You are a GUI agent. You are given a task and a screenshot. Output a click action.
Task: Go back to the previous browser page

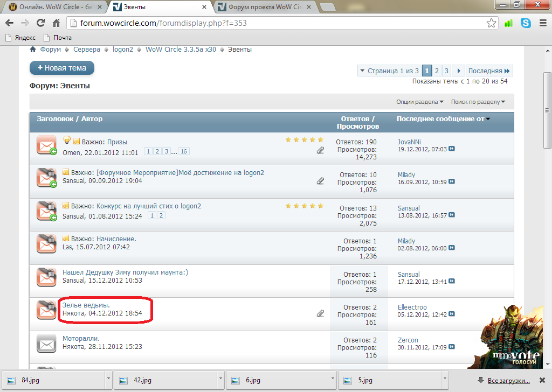tap(10, 23)
